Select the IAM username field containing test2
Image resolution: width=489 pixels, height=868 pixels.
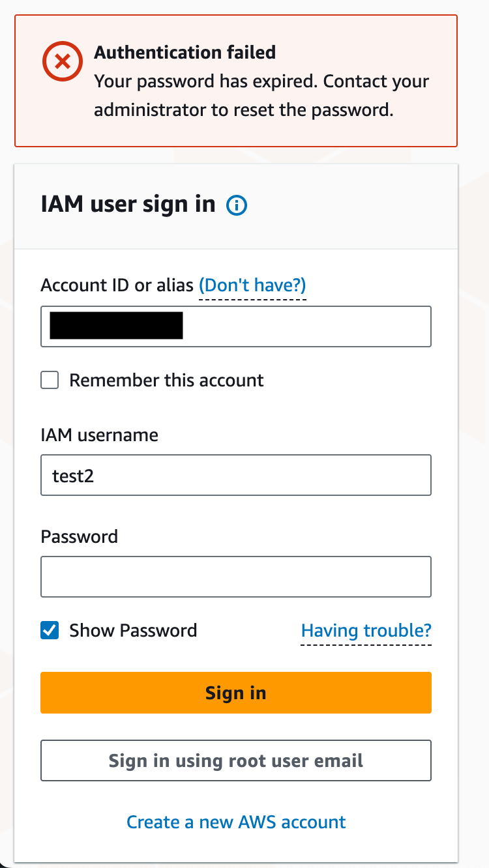tap(236, 475)
